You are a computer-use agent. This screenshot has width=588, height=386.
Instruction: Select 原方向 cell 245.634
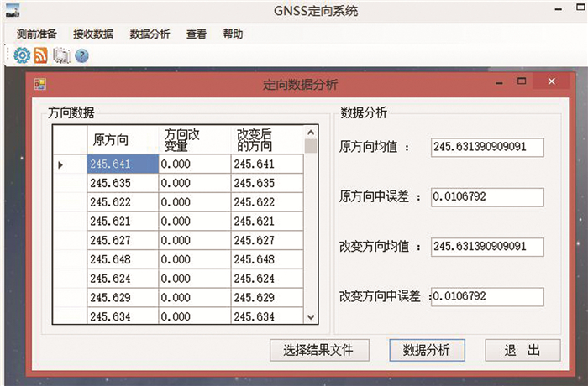click(x=123, y=316)
